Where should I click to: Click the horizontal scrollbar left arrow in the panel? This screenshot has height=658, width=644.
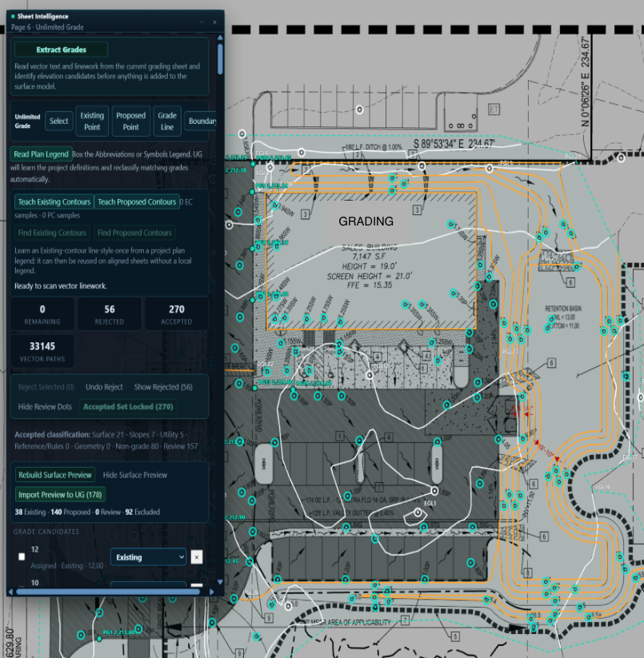coord(11,592)
